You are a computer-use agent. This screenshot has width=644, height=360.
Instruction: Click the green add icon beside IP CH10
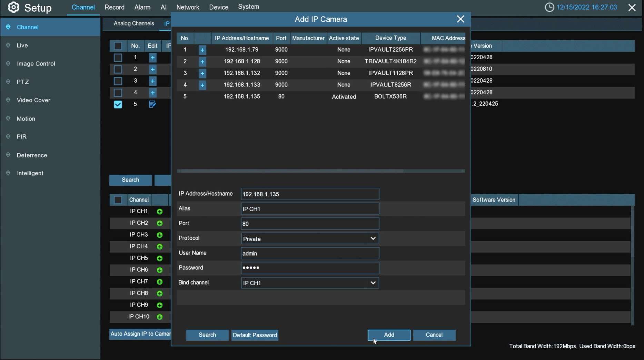(159, 317)
